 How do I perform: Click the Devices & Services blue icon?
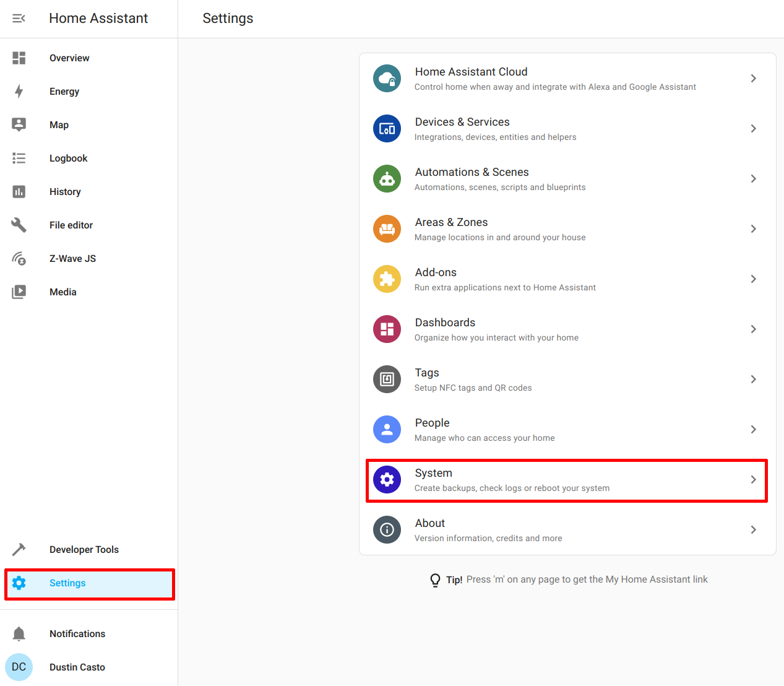pyautogui.click(x=387, y=129)
